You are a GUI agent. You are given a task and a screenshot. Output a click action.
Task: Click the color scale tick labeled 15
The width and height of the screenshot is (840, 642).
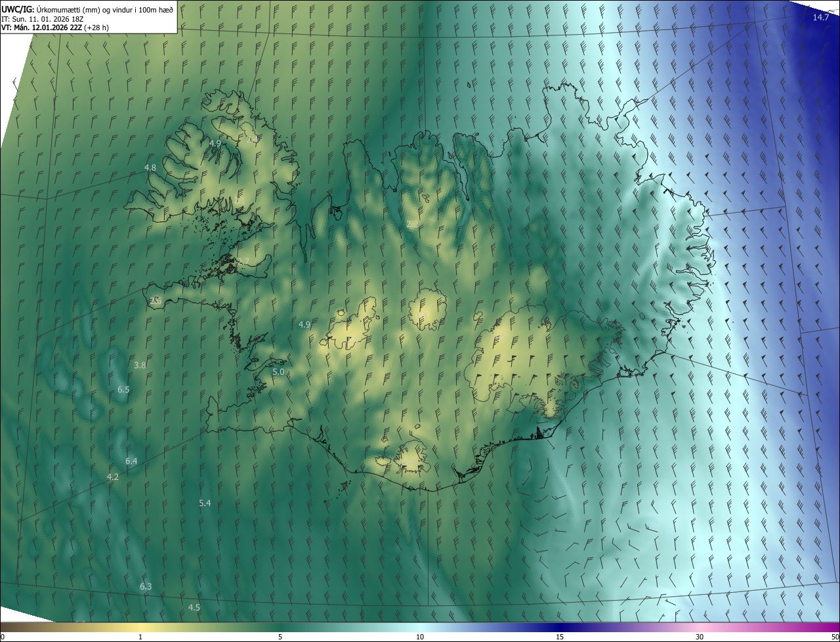(560, 637)
